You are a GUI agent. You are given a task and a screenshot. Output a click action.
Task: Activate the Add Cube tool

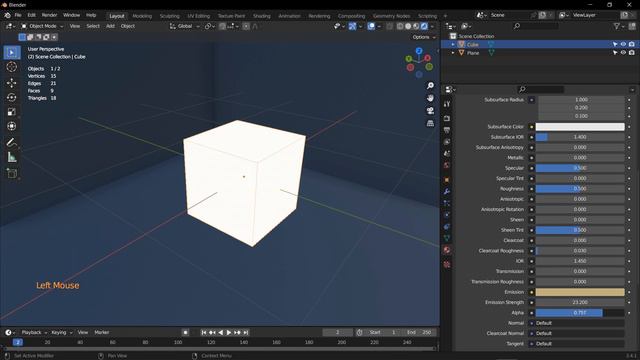tap(12, 173)
